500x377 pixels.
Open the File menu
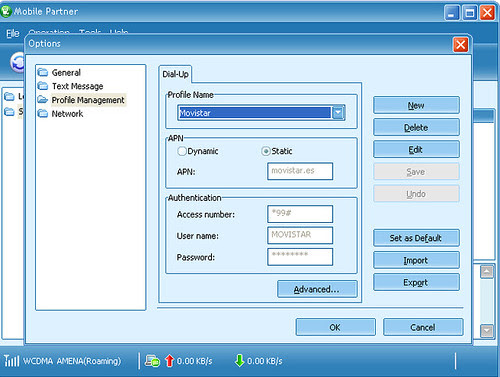(x=13, y=33)
